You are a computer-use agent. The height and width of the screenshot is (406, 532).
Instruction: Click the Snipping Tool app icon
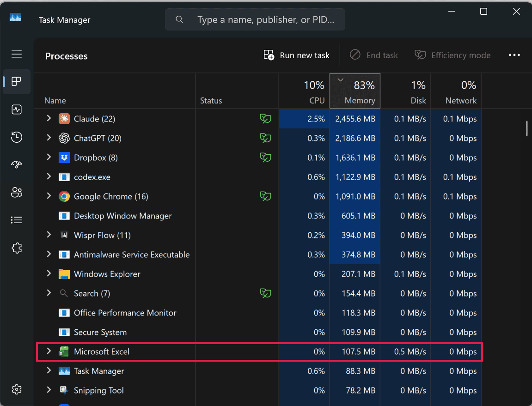pyautogui.click(x=64, y=390)
